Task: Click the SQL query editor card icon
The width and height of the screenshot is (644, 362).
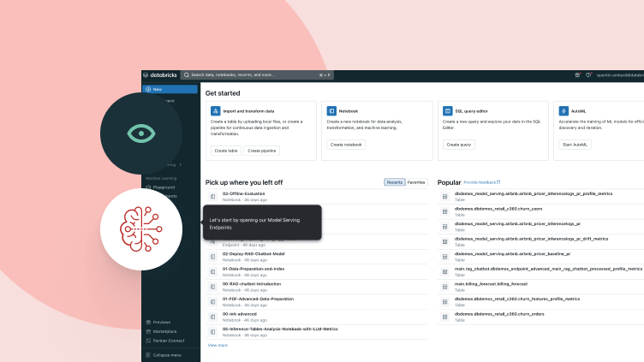Action: (448, 110)
